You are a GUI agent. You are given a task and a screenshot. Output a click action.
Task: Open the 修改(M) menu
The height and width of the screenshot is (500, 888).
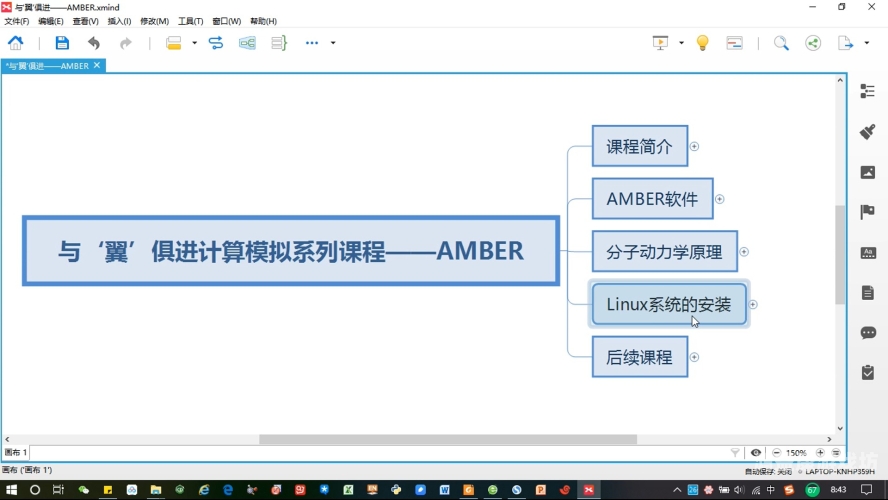click(155, 22)
